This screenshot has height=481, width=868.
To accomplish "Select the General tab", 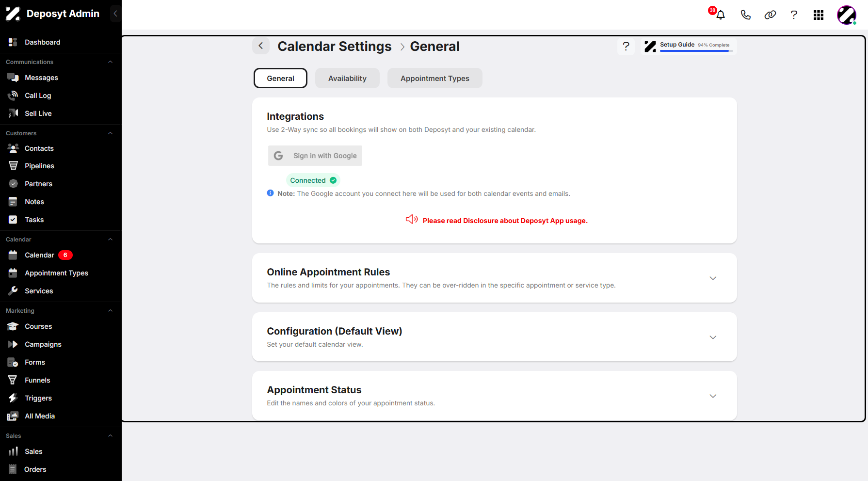I will pos(280,78).
